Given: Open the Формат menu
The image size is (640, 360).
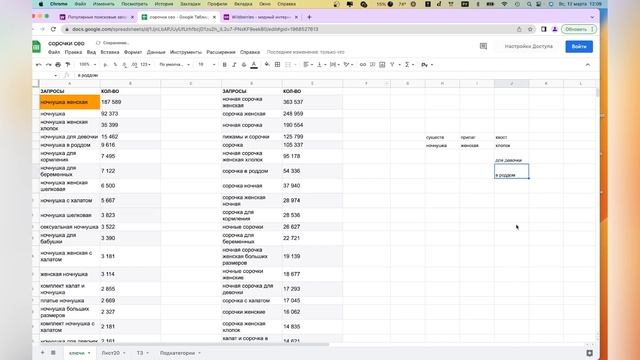Looking at the screenshot, I should click(133, 52).
